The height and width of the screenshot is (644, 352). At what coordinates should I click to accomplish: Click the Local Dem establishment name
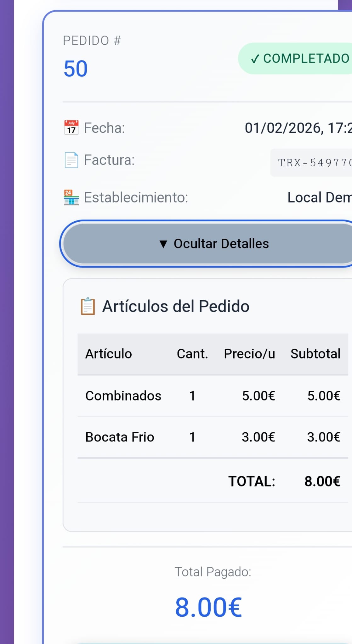318,197
